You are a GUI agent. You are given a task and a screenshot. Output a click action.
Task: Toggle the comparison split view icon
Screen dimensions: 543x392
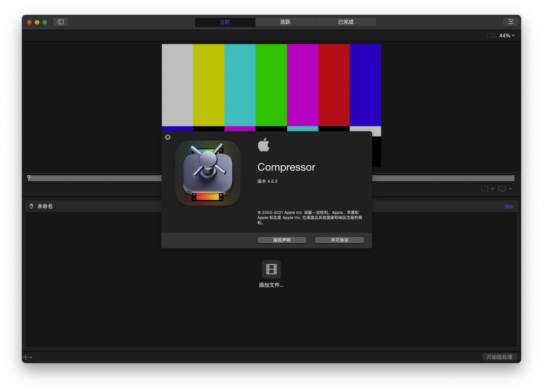(x=491, y=35)
